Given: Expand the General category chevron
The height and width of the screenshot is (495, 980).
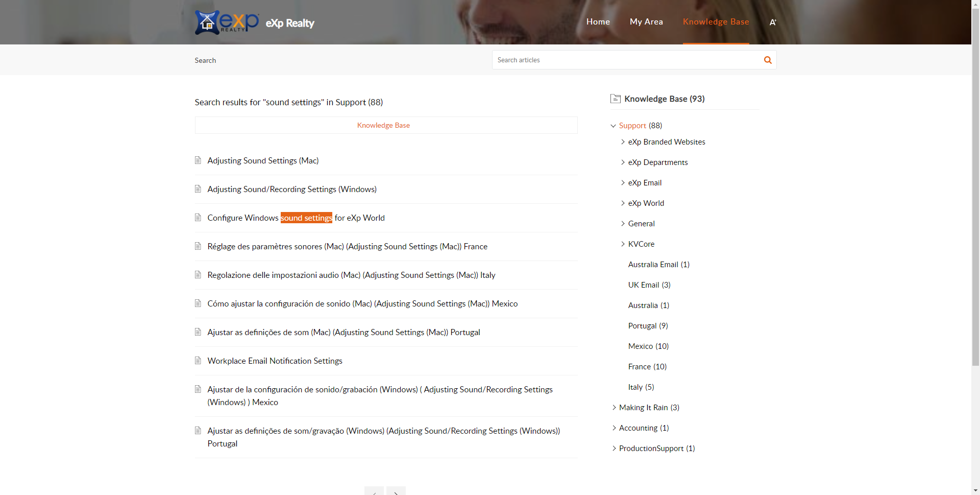Looking at the screenshot, I should click(623, 224).
